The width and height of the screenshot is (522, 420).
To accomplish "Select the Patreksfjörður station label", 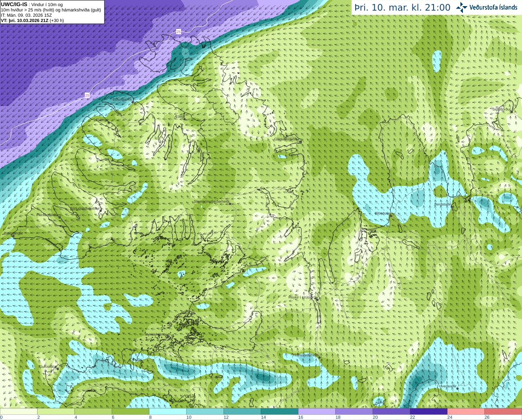I will point(48,215).
